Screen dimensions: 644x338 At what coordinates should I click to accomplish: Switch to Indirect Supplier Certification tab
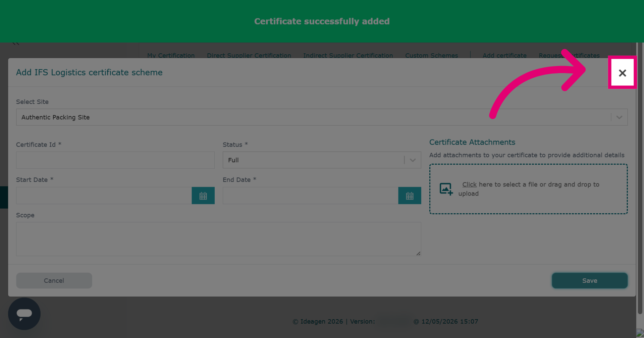348,55
